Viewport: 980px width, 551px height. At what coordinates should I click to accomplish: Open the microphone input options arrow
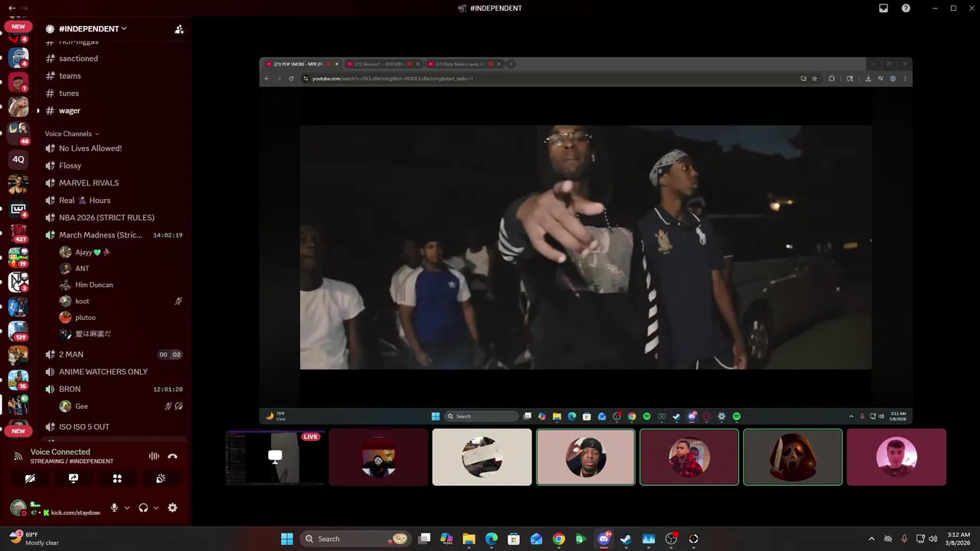pos(127,507)
